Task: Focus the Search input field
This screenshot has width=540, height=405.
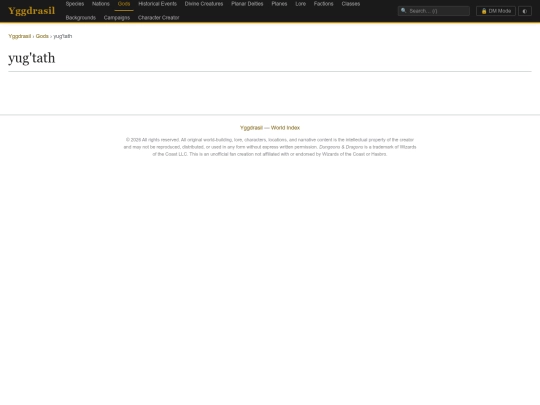Action: coord(434,11)
